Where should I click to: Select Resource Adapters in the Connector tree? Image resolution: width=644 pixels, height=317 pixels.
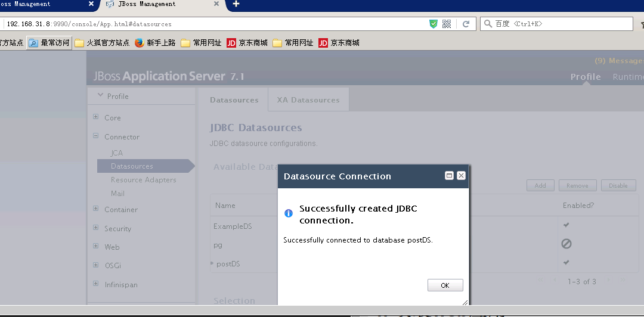coord(143,180)
